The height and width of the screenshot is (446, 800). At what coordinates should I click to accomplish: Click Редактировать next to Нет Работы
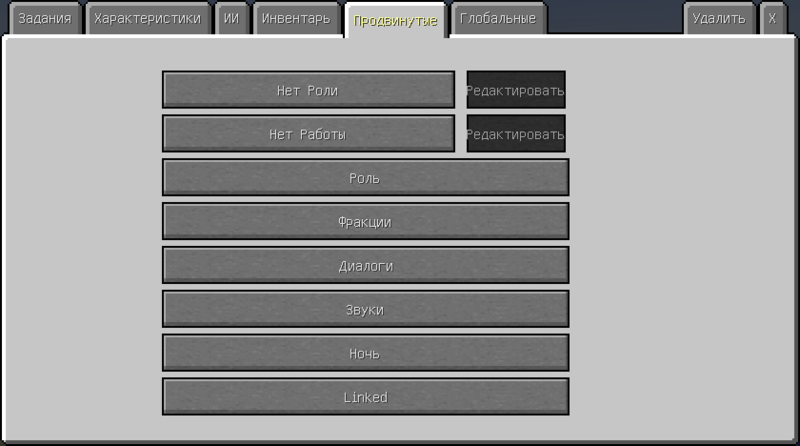[x=516, y=134]
